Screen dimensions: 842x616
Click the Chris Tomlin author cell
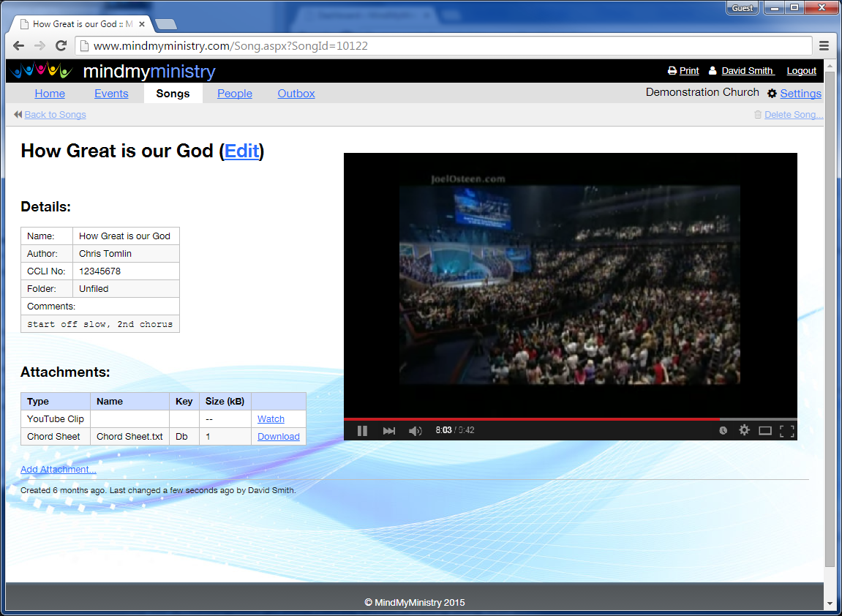point(126,253)
